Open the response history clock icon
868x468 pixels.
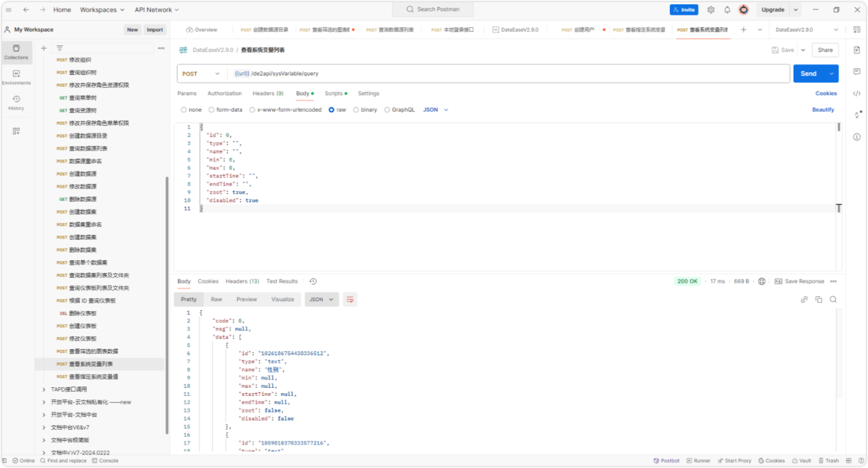pos(313,281)
